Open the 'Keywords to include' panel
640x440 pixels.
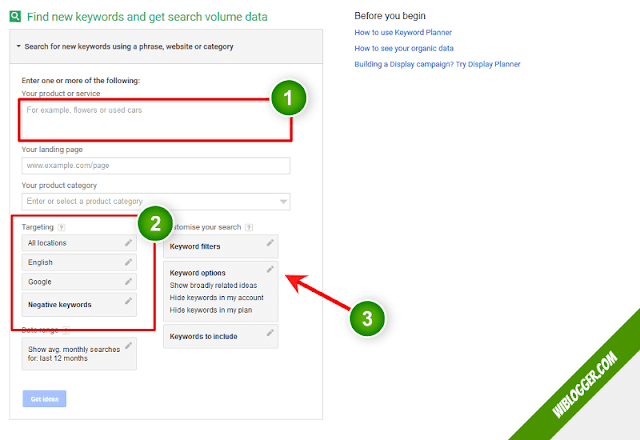[221, 336]
